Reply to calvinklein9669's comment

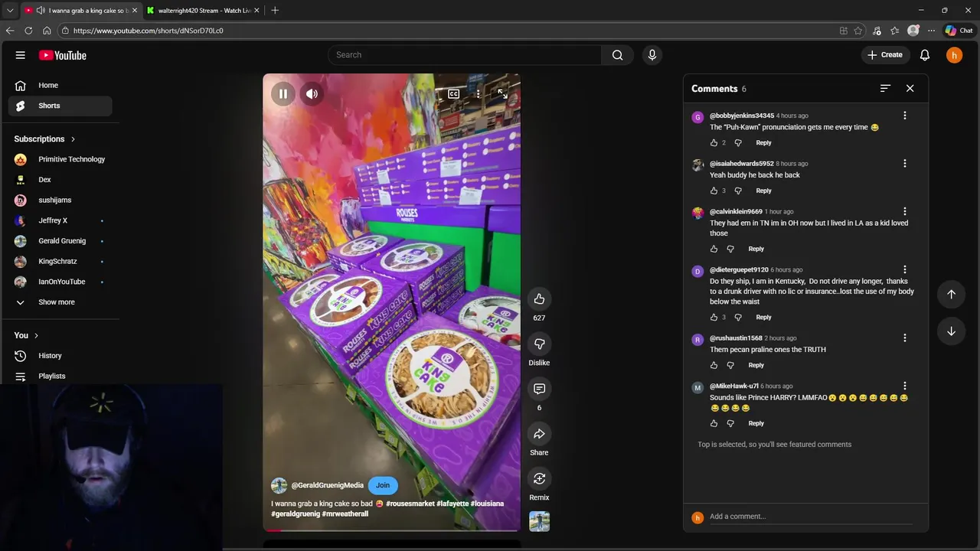pyautogui.click(x=756, y=249)
